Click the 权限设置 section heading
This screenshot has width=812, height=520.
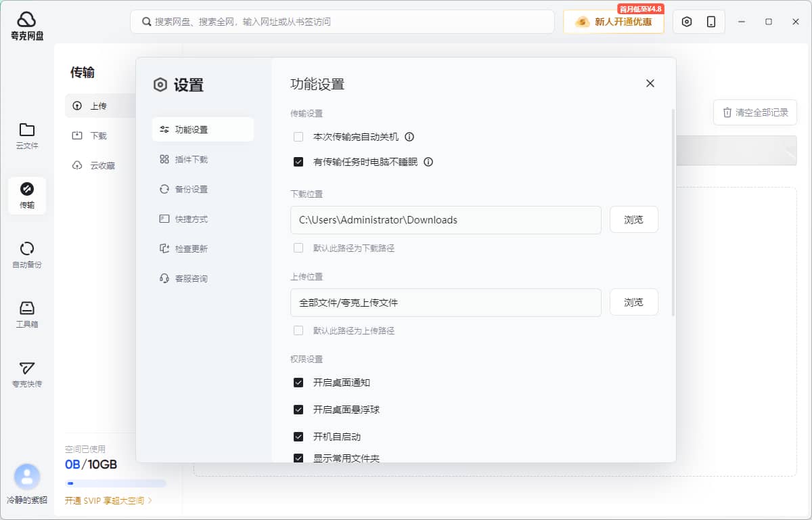(307, 359)
